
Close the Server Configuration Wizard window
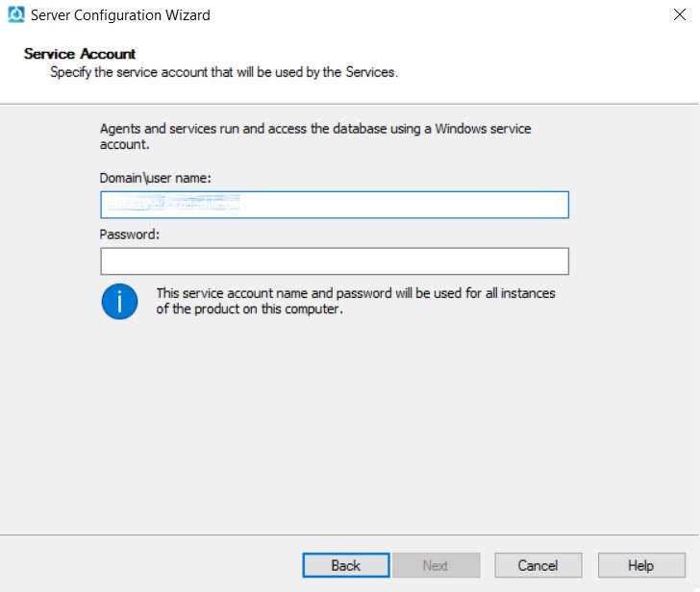pos(678,15)
